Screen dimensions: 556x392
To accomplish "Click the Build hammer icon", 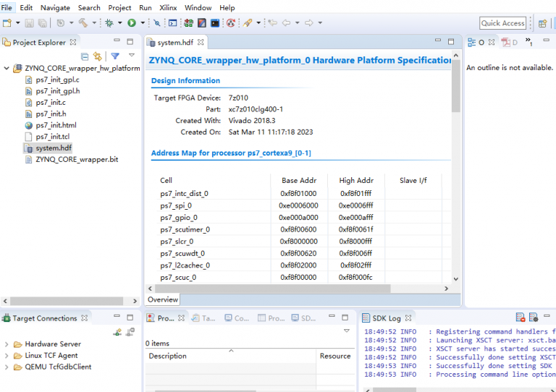I will coord(83,23).
